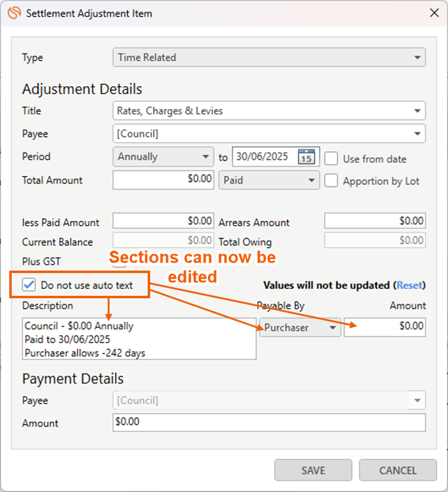Click the Payment Details Amount field

click(x=269, y=423)
